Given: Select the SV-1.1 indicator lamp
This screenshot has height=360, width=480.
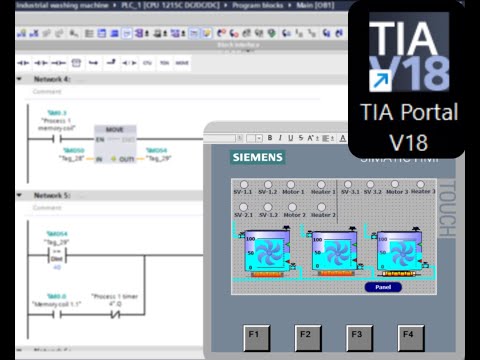Looking at the screenshot, I should (x=244, y=184).
